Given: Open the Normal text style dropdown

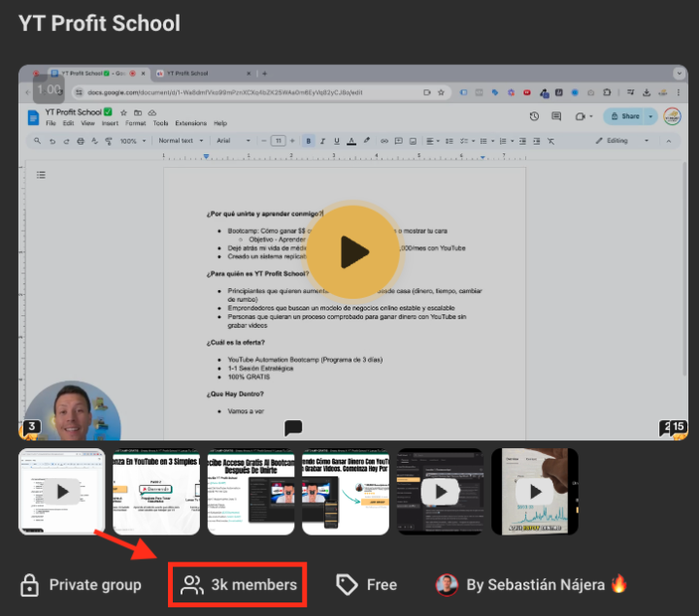Looking at the screenshot, I should click(181, 141).
